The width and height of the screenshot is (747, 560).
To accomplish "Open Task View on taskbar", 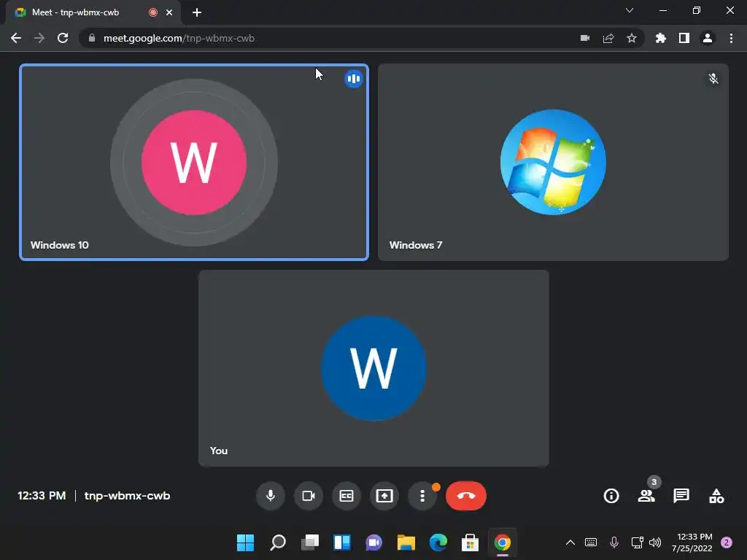I will pyautogui.click(x=309, y=542).
